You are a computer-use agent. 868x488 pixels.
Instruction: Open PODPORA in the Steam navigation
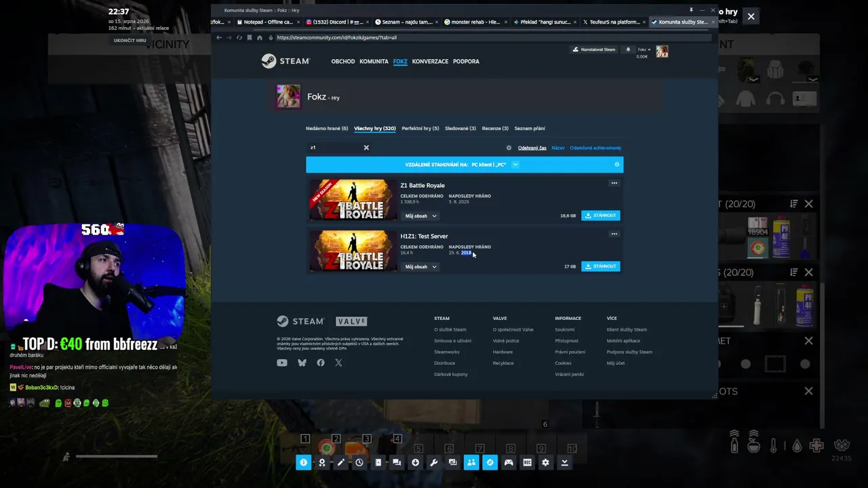click(x=467, y=62)
